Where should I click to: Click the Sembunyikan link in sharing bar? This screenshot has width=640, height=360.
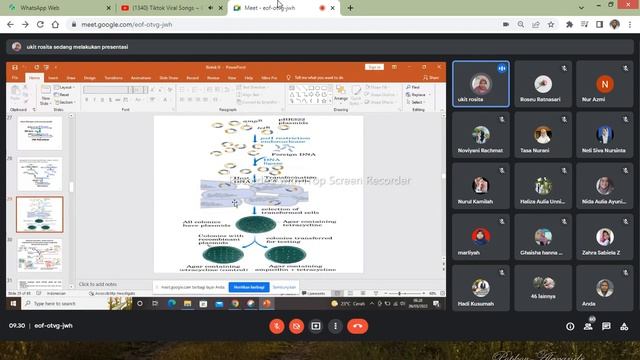click(x=284, y=287)
